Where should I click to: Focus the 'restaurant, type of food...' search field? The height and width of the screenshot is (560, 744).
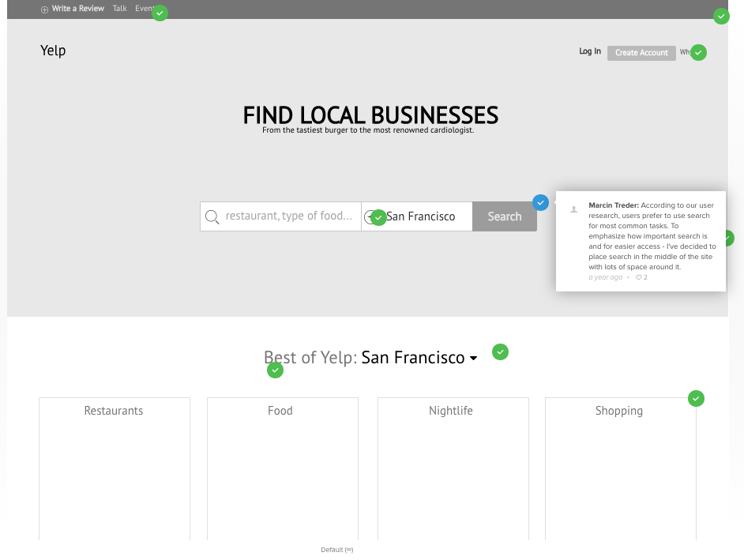pos(280,216)
